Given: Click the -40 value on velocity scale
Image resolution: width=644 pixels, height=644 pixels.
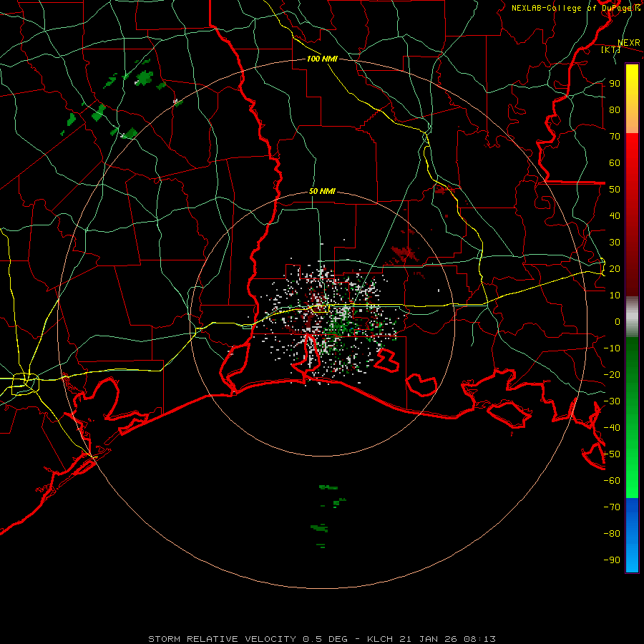Looking at the screenshot, I should click(612, 428).
